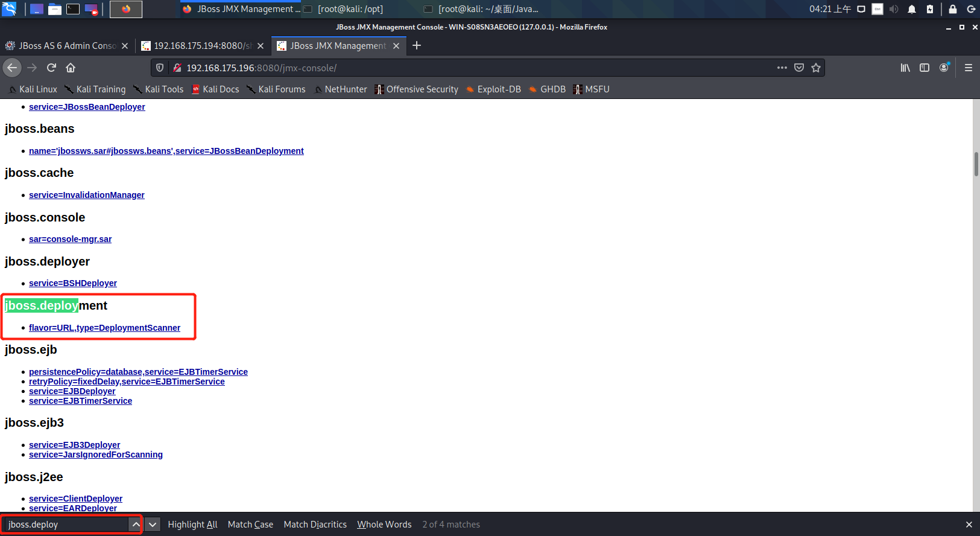The height and width of the screenshot is (536, 980).
Task: Jump to next match with down arrow
Action: point(153,525)
